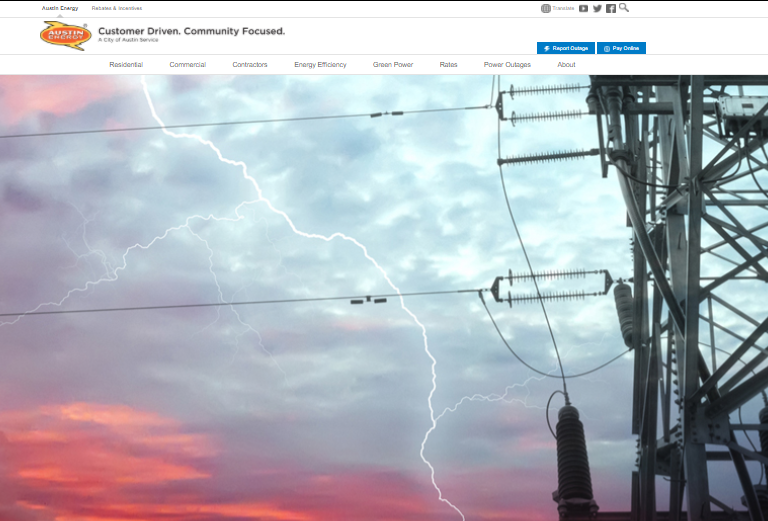Open the Twitter bird icon

click(597, 8)
